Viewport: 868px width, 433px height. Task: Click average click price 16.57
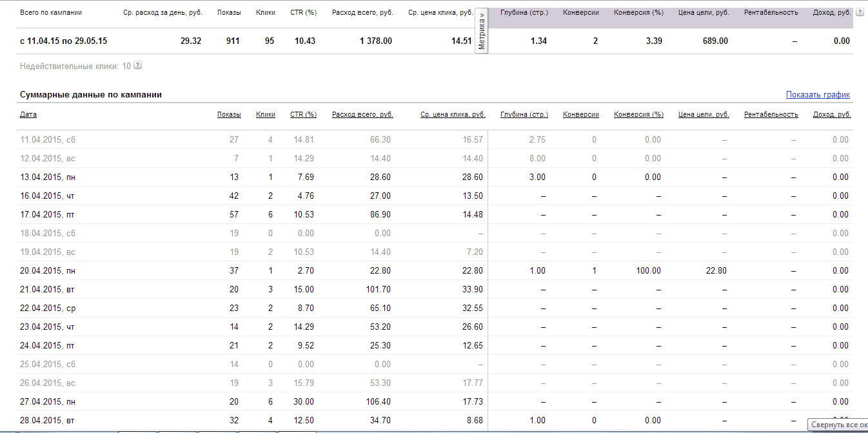coord(473,140)
